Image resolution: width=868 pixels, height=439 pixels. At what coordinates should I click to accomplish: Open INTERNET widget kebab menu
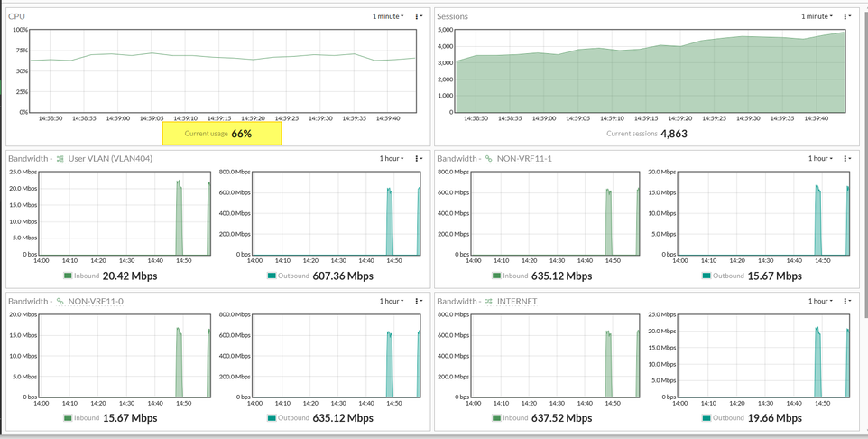(x=846, y=302)
